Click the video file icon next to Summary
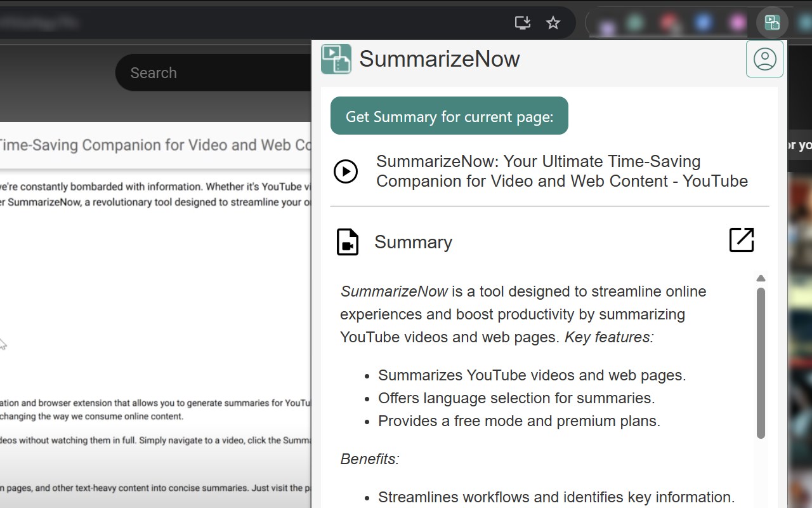The image size is (812, 508). coord(348,242)
